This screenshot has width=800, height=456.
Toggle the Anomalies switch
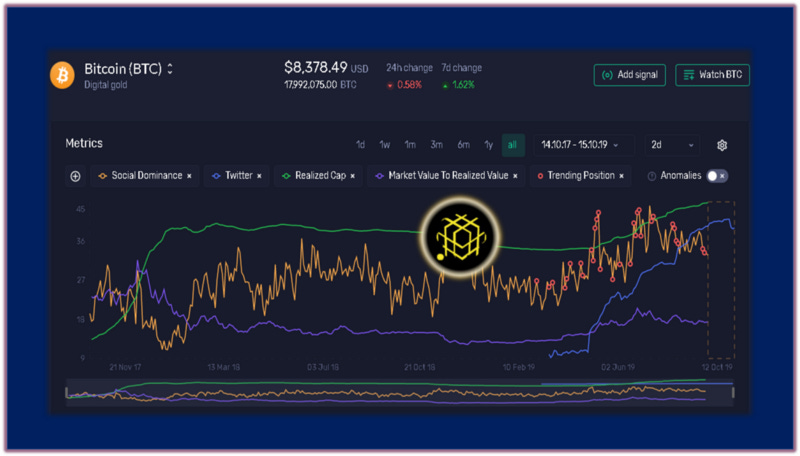click(x=717, y=176)
